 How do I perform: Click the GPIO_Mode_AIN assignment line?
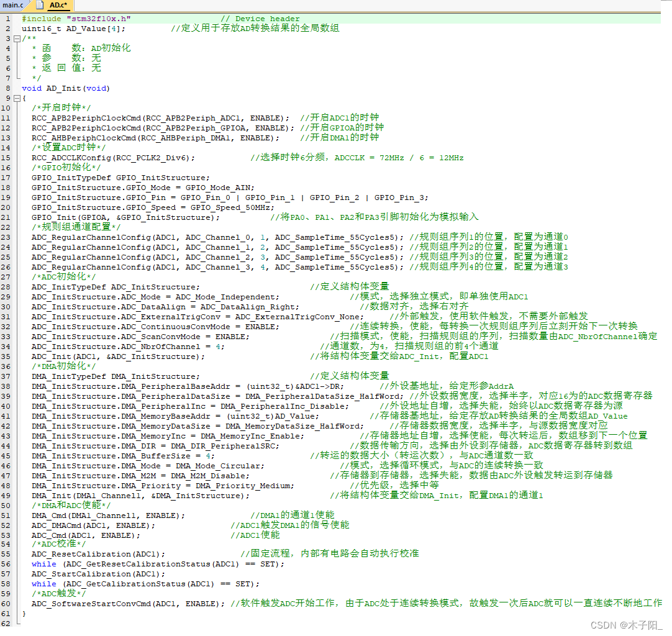coord(143,188)
